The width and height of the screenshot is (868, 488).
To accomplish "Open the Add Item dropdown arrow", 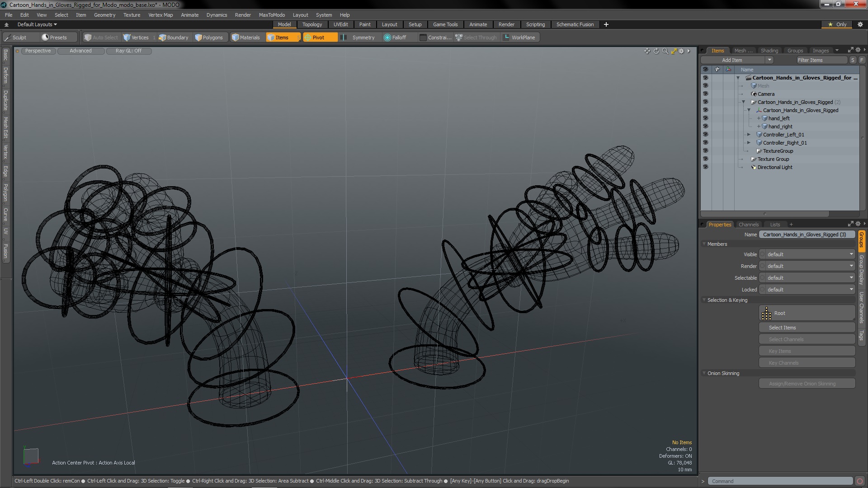I will tap(769, 60).
